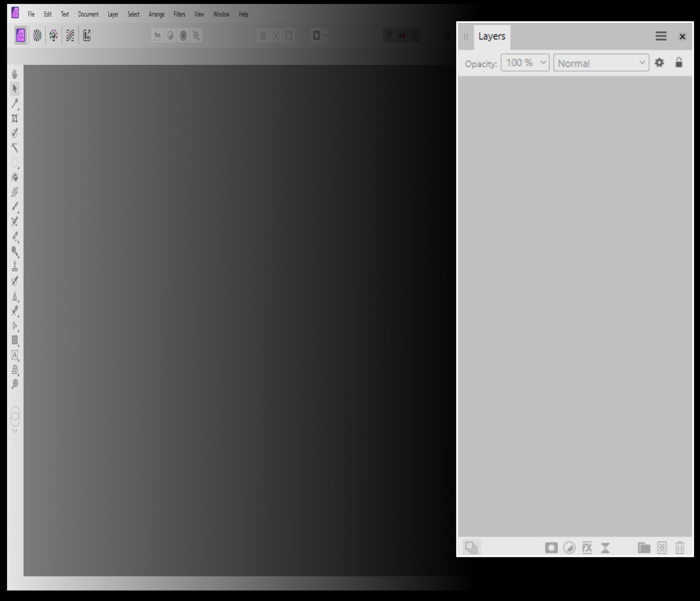The image size is (700, 601).
Task: Click the Group Layers folder icon
Action: [644, 548]
